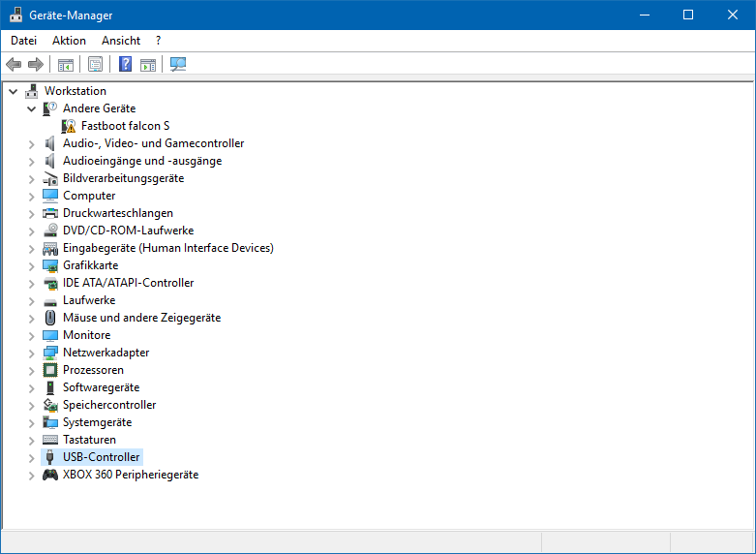The height and width of the screenshot is (554, 756).
Task: Click the Druckwarteschlangen printer icon
Action: point(50,213)
